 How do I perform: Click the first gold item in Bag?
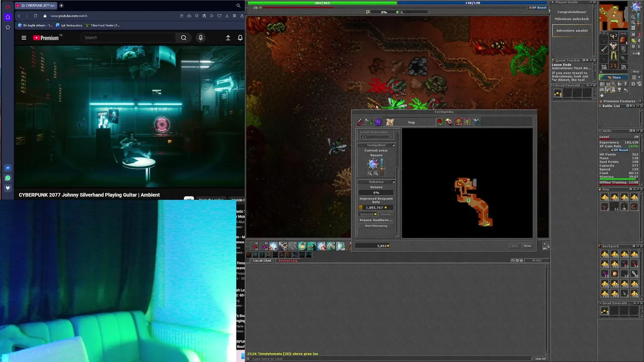(605, 197)
